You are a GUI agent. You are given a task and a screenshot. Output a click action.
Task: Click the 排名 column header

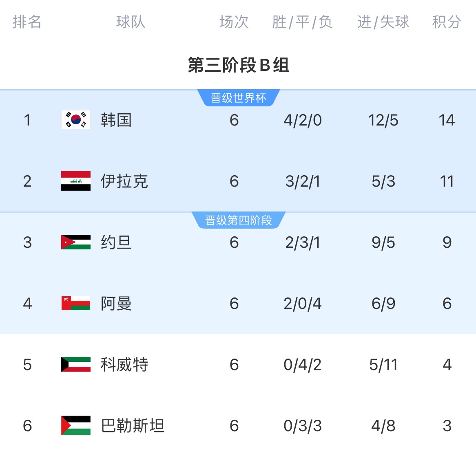[x=27, y=22]
